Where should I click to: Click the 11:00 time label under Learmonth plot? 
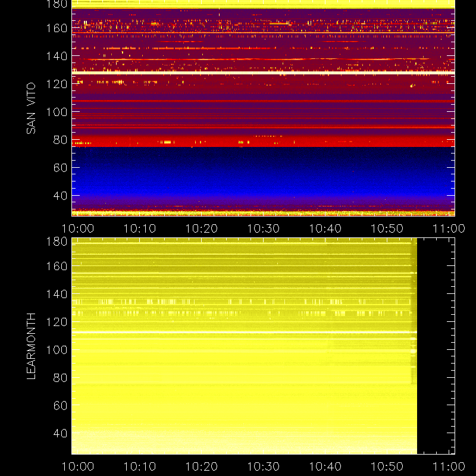(x=449, y=466)
